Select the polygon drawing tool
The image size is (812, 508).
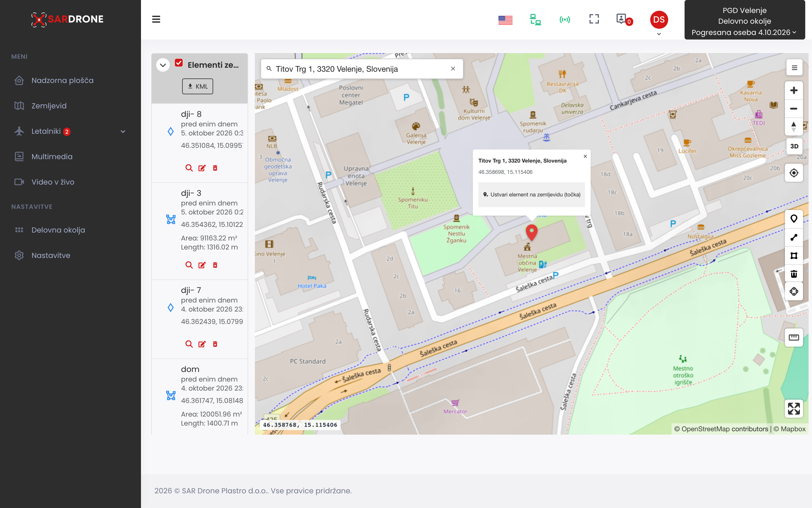[x=794, y=255]
